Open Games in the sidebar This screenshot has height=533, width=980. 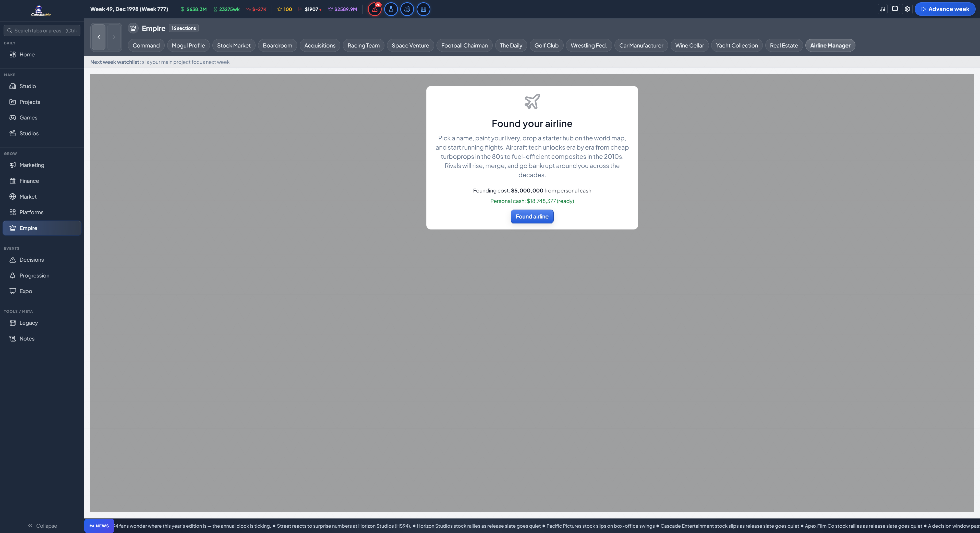(42, 118)
